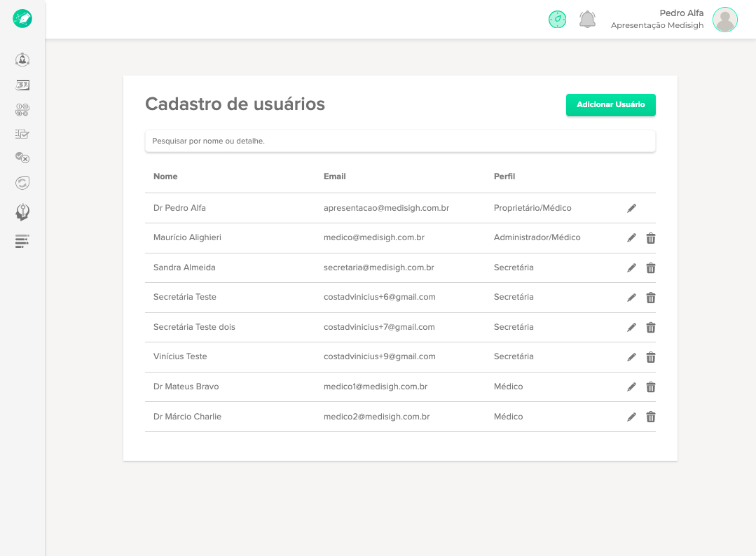Select the medico@medisigh.com.br email cell
The height and width of the screenshot is (556, 756).
coord(374,237)
